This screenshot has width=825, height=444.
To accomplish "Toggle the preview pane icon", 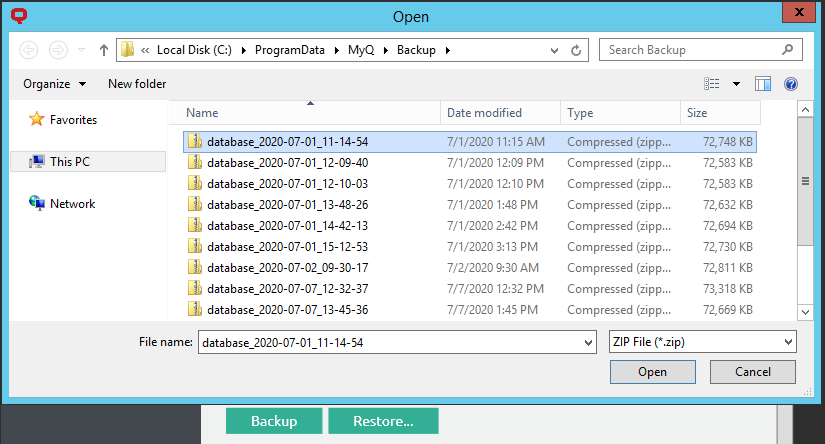I will click(763, 84).
